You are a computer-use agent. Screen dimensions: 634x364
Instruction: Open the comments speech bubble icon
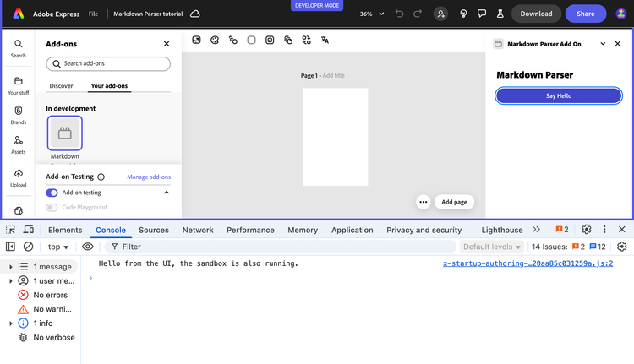click(x=482, y=14)
